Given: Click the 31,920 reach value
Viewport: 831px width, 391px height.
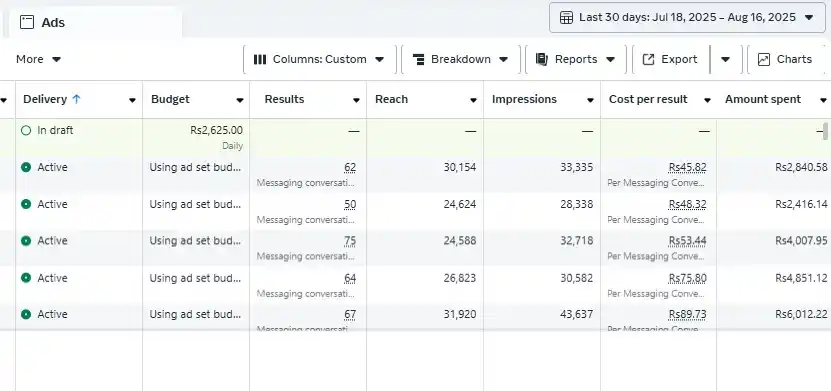Looking at the screenshot, I should pos(459,314).
